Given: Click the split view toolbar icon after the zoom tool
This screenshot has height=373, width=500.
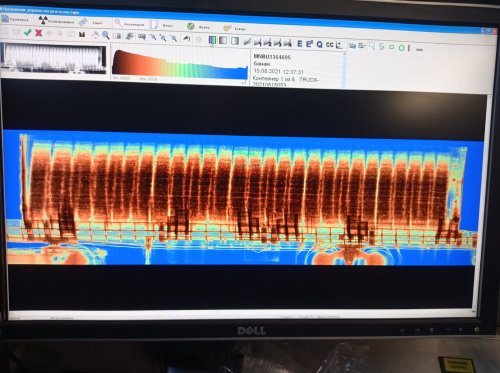Looking at the screenshot, I should pos(117,36).
